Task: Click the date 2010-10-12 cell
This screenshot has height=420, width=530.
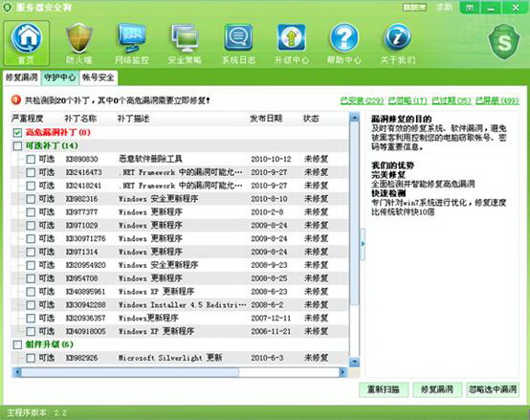Action: (271, 159)
